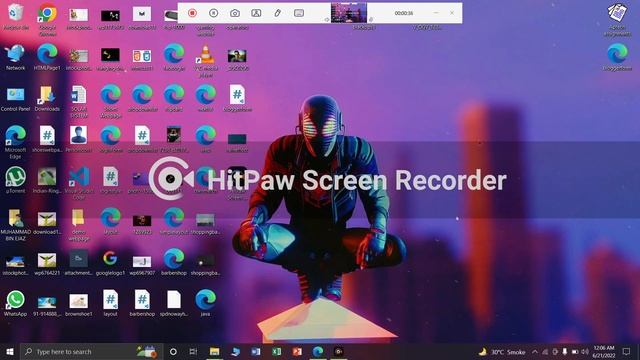Image resolution: width=640 pixels, height=360 pixels.
Task: Open the 30°C Smoke weather widget
Action: click(x=502, y=351)
